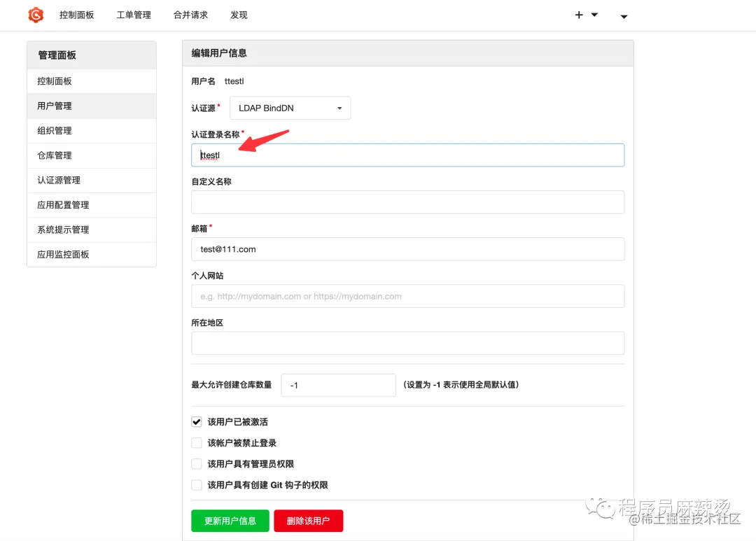Click the 管理面板 sidebar header
Image resolution: width=756 pixels, height=541 pixels.
coord(92,55)
